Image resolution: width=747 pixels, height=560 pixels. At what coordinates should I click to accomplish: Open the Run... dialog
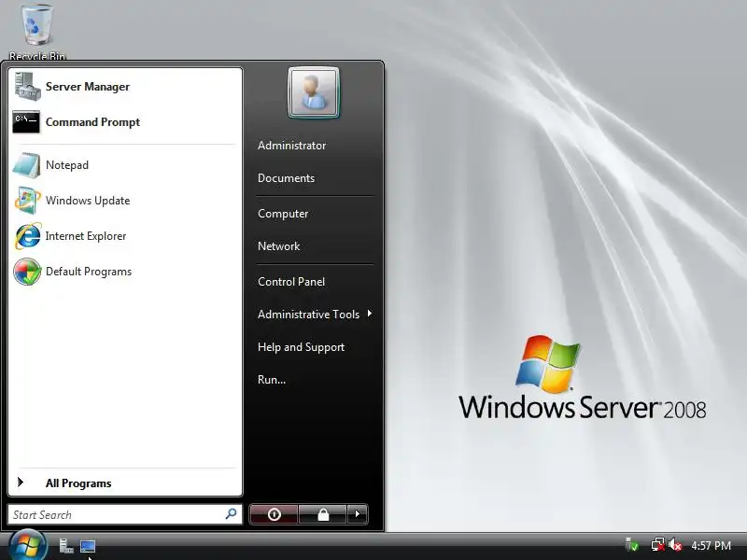[x=272, y=380]
